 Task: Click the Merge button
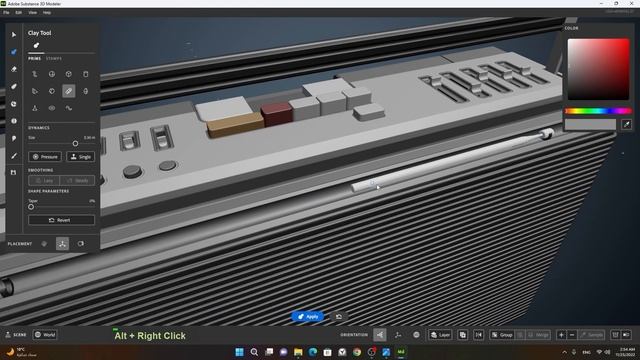(x=538, y=335)
